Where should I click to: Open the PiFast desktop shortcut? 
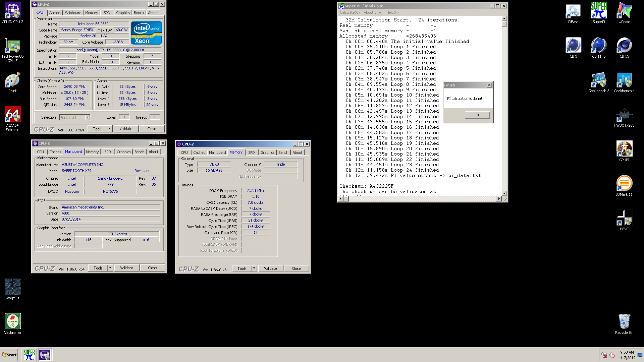(573, 13)
